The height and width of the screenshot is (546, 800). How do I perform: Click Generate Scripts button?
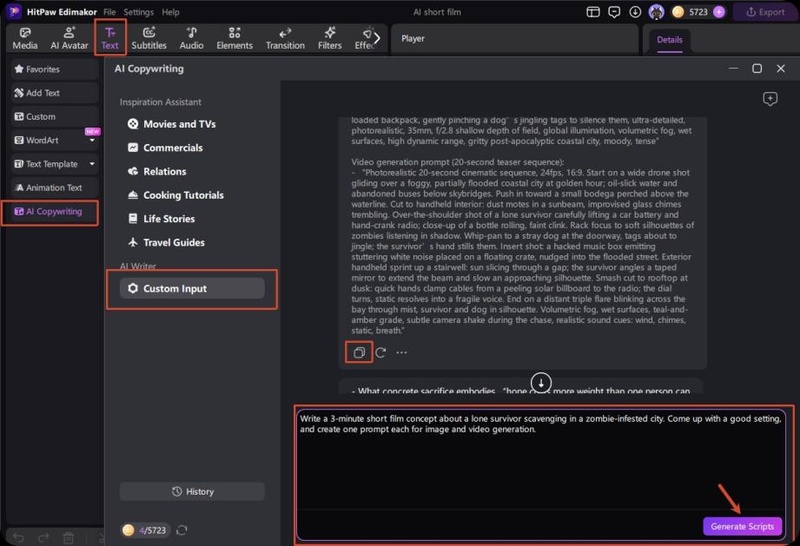click(742, 526)
